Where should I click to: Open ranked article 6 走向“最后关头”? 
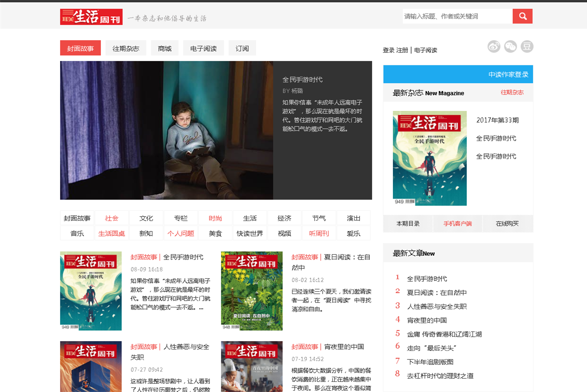pyautogui.click(x=432, y=348)
